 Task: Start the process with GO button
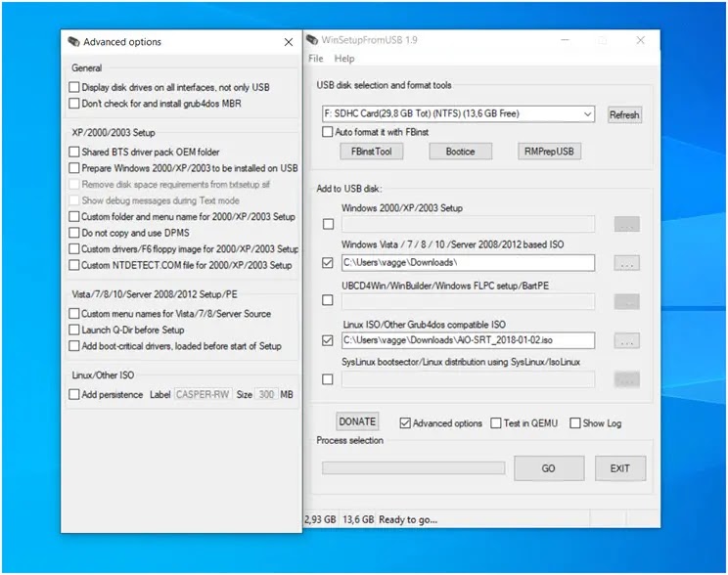[549, 468]
